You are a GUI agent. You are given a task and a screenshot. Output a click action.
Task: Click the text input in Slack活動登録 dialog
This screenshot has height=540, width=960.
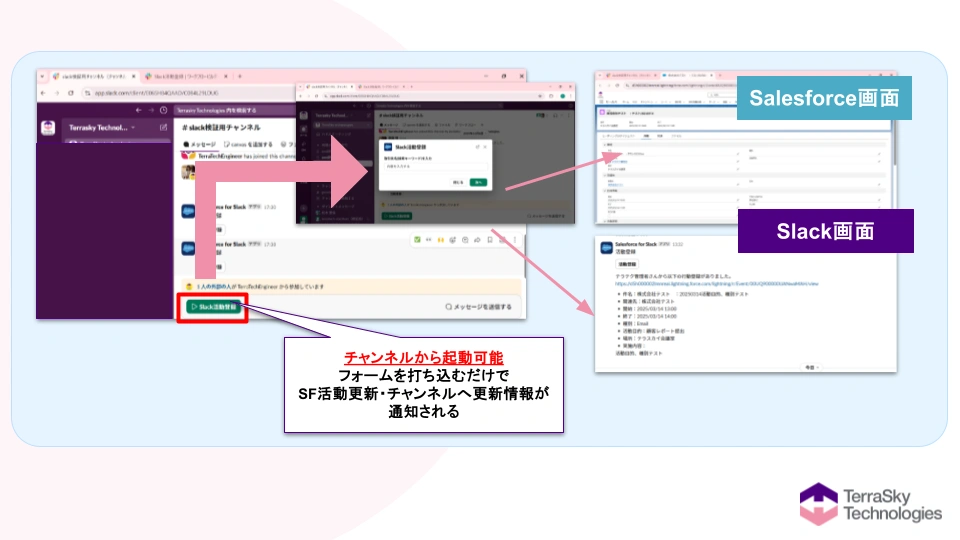coord(435,166)
